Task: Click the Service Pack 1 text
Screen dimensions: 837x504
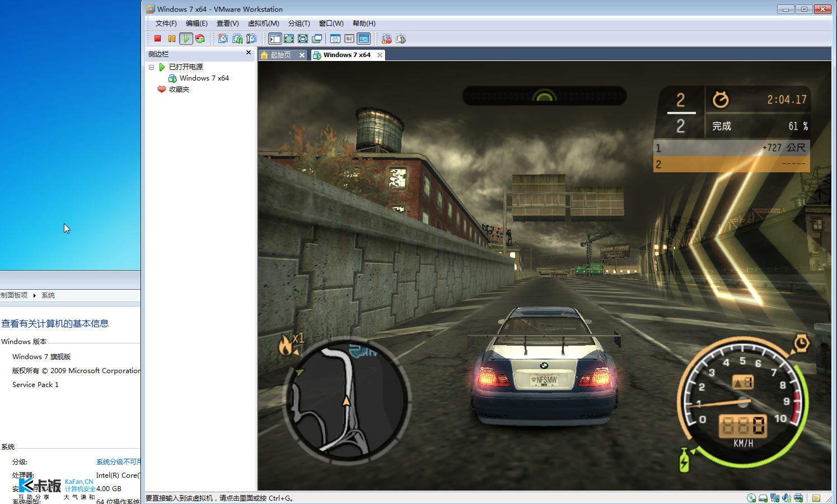Action: [35, 385]
